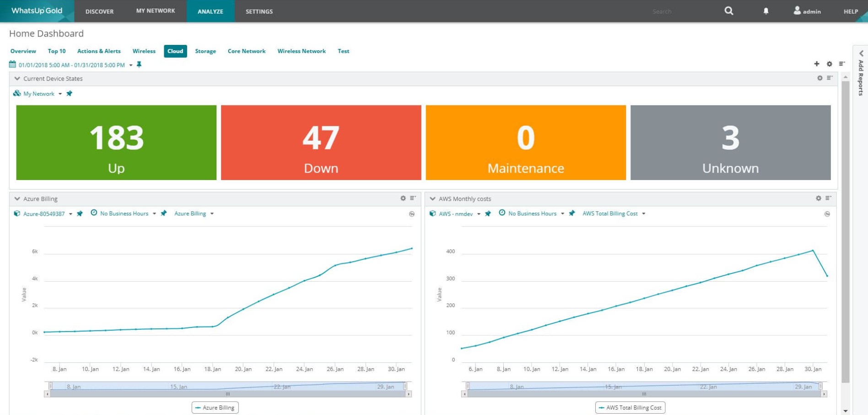Toggle pin beside Azure-80549387 device
868x415 pixels.
click(x=80, y=213)
